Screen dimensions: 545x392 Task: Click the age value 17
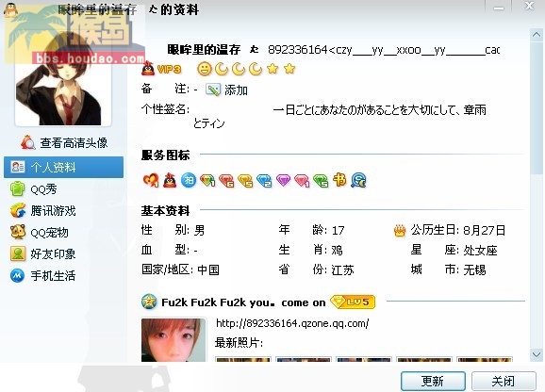(338, 231)
